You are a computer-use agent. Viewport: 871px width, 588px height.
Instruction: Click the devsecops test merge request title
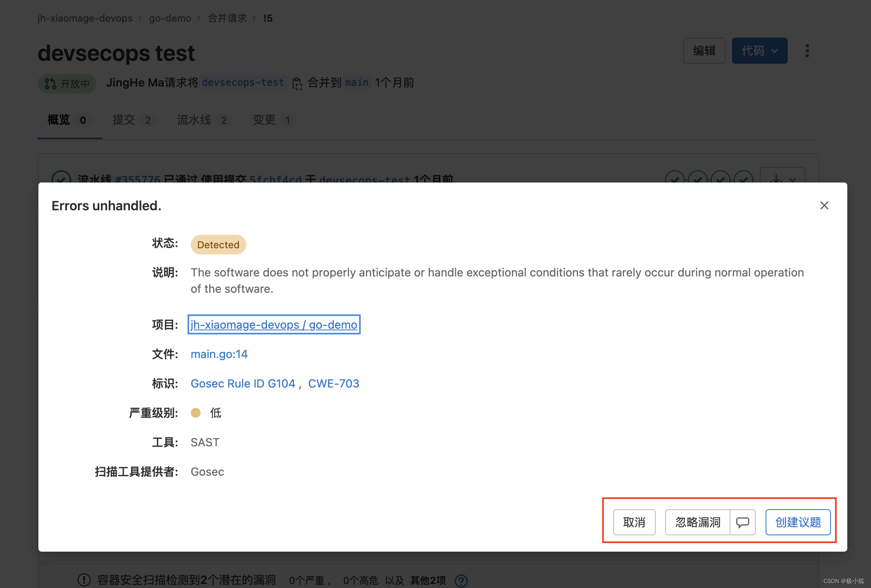tap(116, 53)
